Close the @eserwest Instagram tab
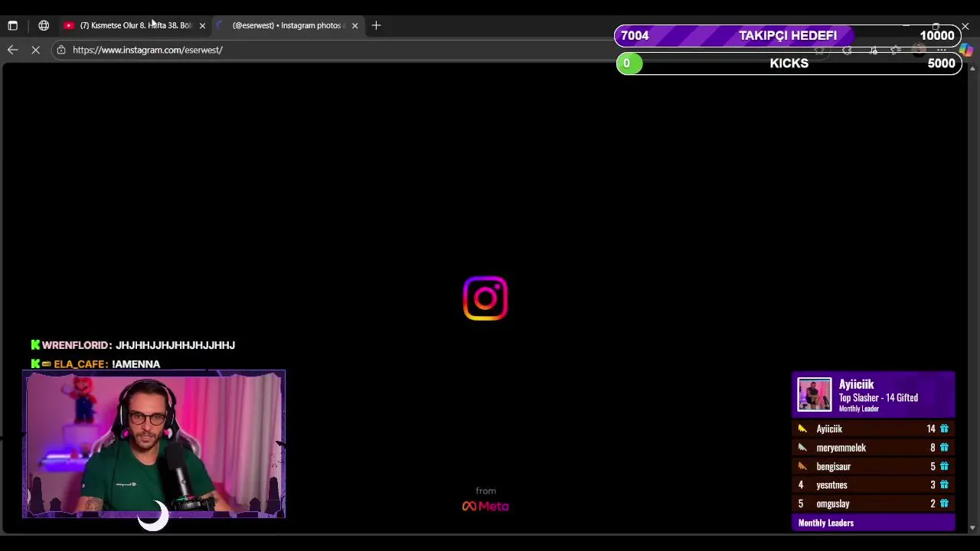 click(x=354, y=25)
